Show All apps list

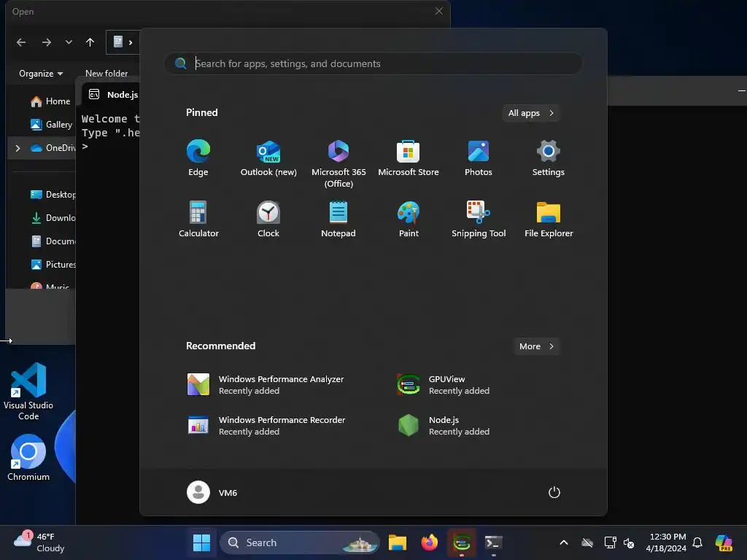531,113
